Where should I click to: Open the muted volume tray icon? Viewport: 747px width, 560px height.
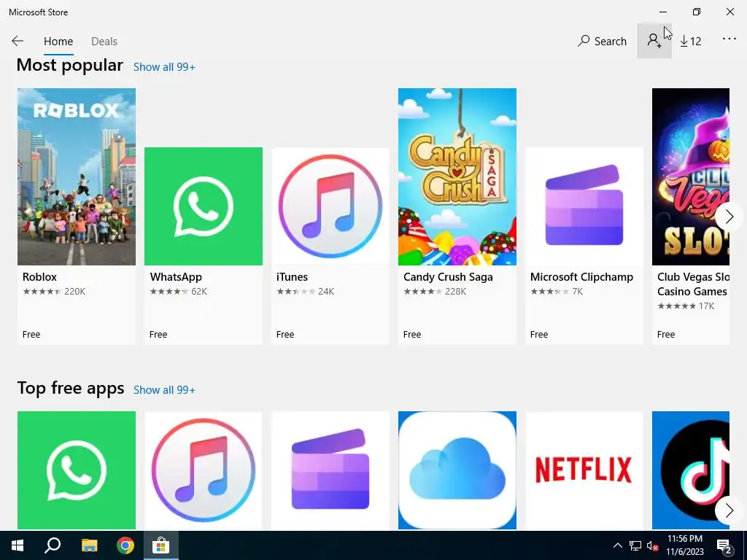tap(653, 545)
